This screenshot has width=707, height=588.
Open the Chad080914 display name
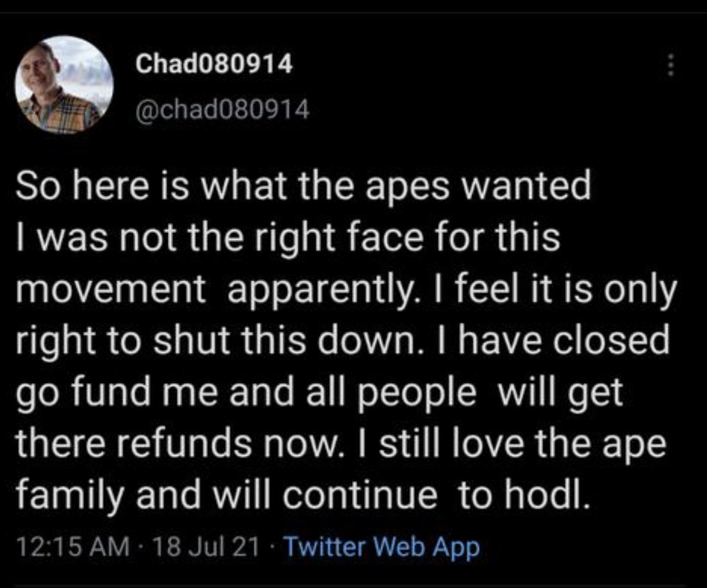click(x=213, y=65)
